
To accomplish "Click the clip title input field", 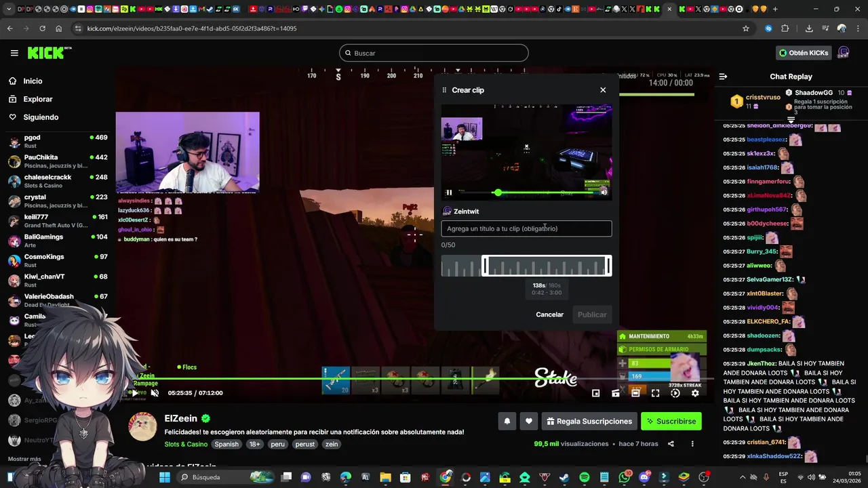I will (526, 228).
